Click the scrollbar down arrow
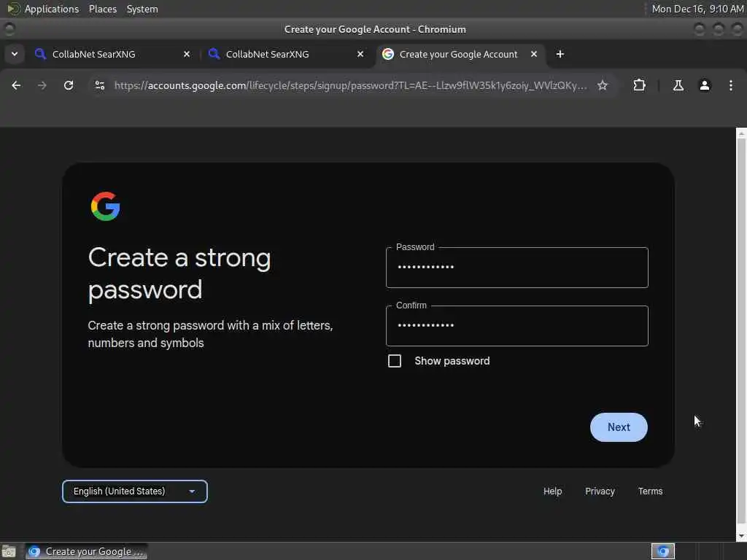 pos(741,536)
